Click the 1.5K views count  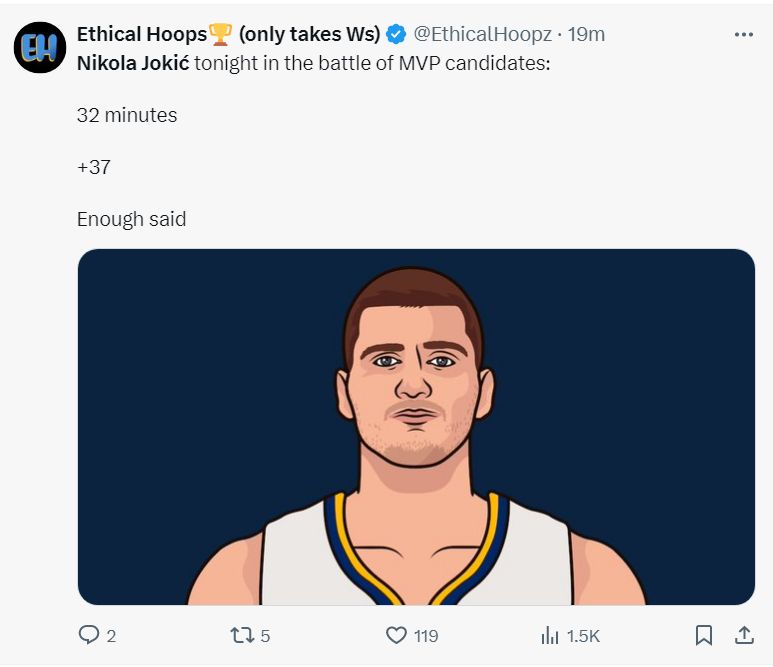point(583,636)
